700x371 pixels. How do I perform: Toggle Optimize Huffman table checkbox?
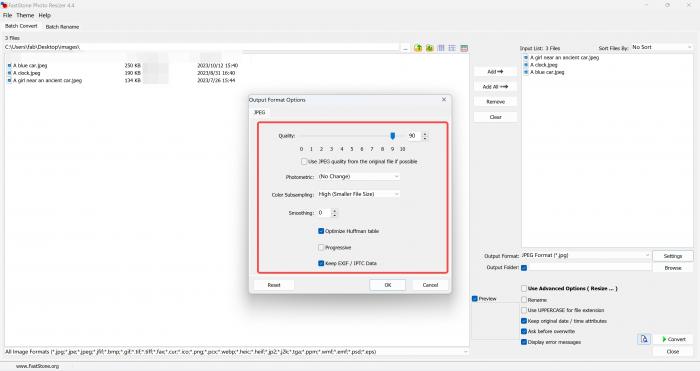[321, 231]
